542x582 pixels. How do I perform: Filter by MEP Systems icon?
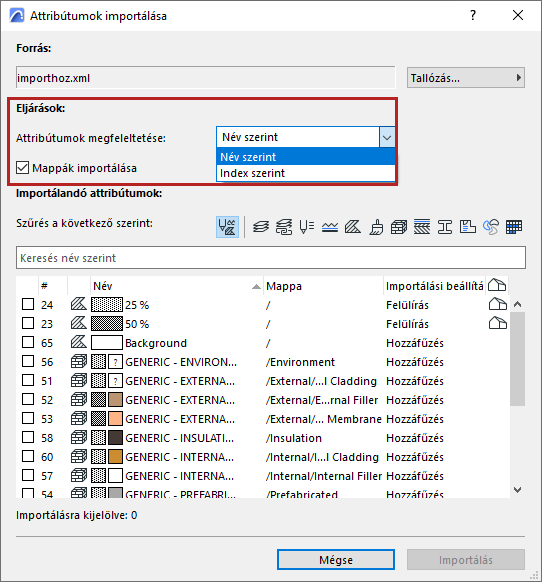pyautogui.click(x=491, y=227)
